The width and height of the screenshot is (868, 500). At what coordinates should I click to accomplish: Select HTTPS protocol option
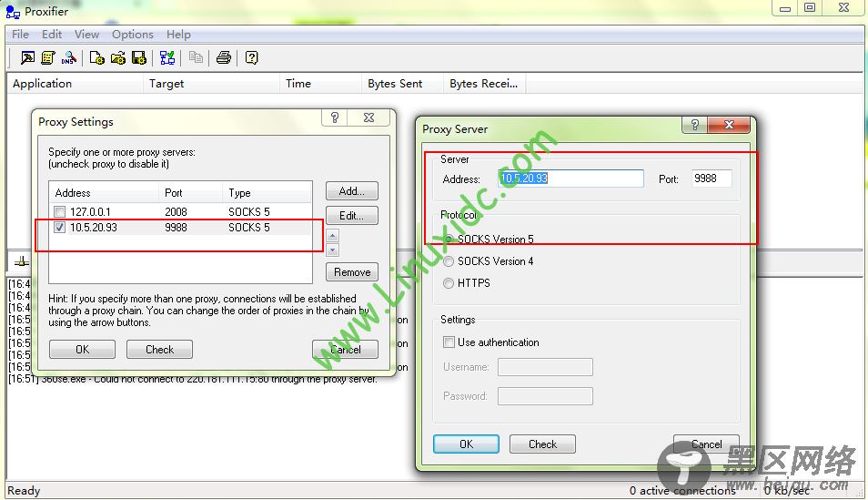point(449,283)
